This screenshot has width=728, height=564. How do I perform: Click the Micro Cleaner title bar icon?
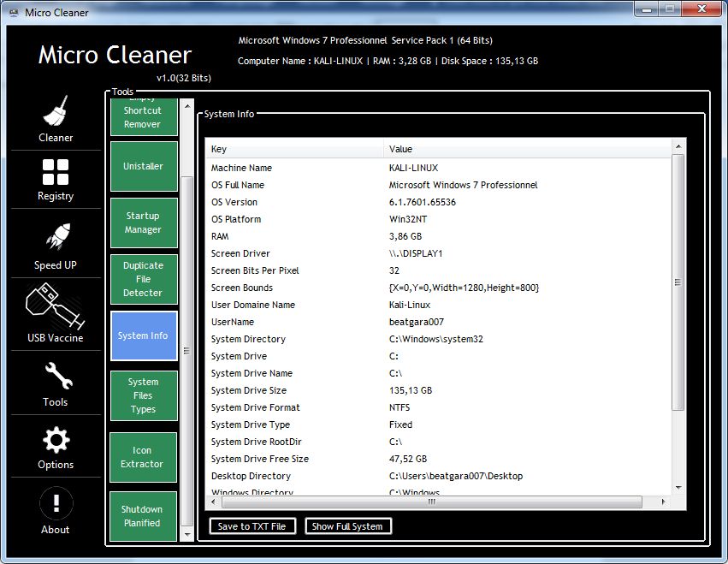[14, 11]
